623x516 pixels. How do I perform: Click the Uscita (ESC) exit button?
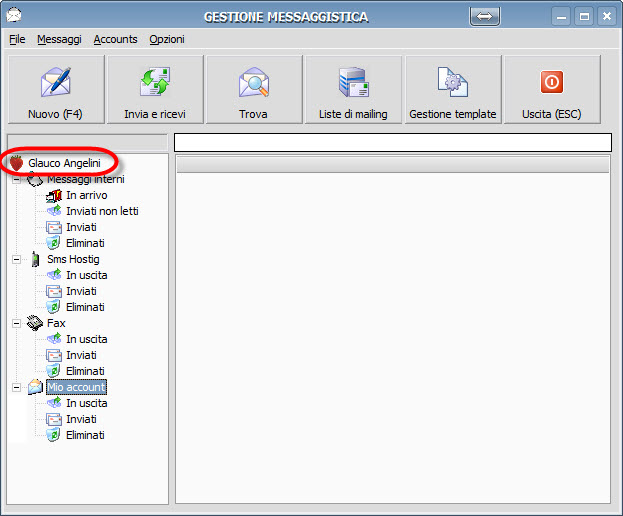[552, 90]
